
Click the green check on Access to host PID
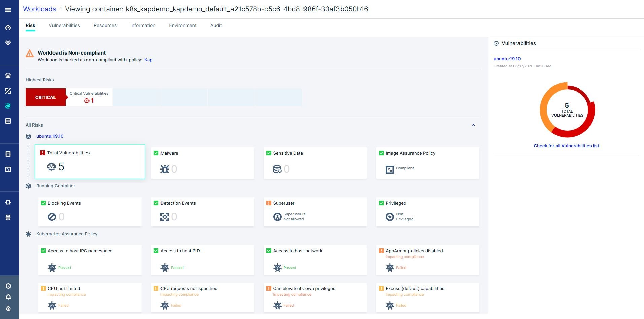pyautogui.click(x=156, y=251)
